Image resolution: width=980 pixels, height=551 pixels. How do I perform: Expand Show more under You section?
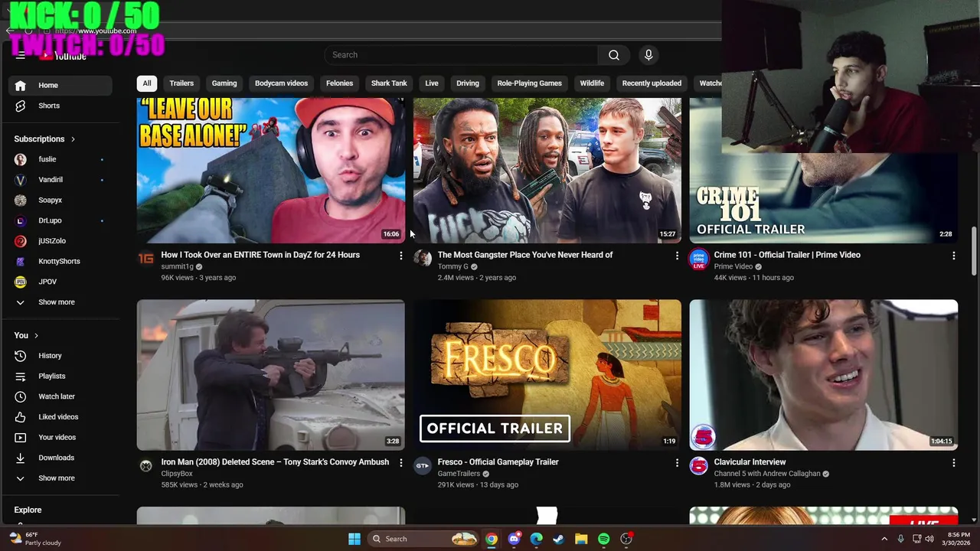point(60,478)
